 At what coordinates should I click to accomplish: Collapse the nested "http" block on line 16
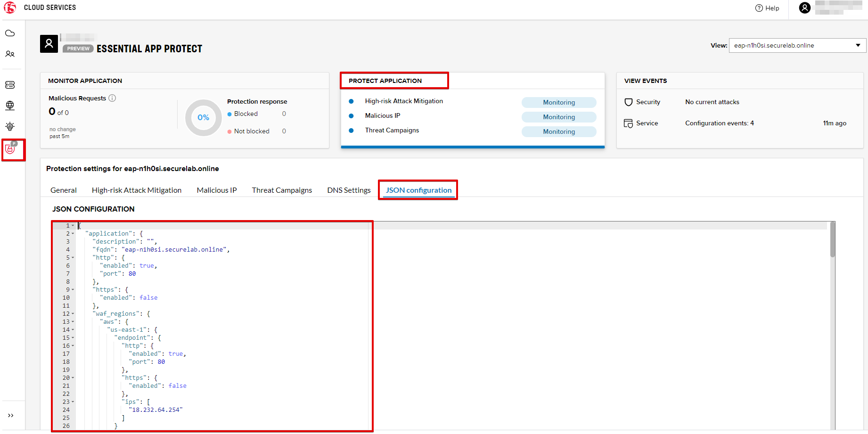point(73,346)
